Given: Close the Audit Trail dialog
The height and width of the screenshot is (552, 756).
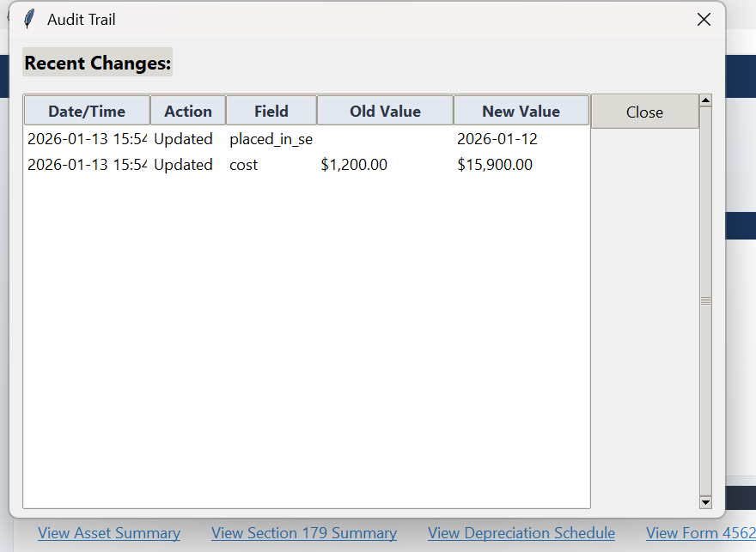Looking at the screenshot, I should point(645,112).
